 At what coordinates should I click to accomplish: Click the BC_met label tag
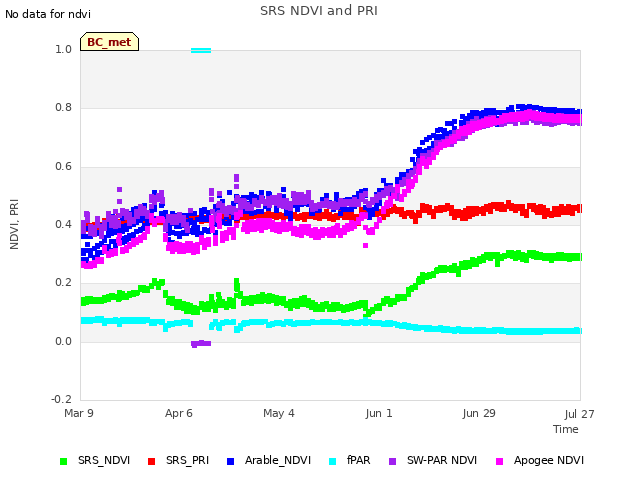(x=109, y=42)
